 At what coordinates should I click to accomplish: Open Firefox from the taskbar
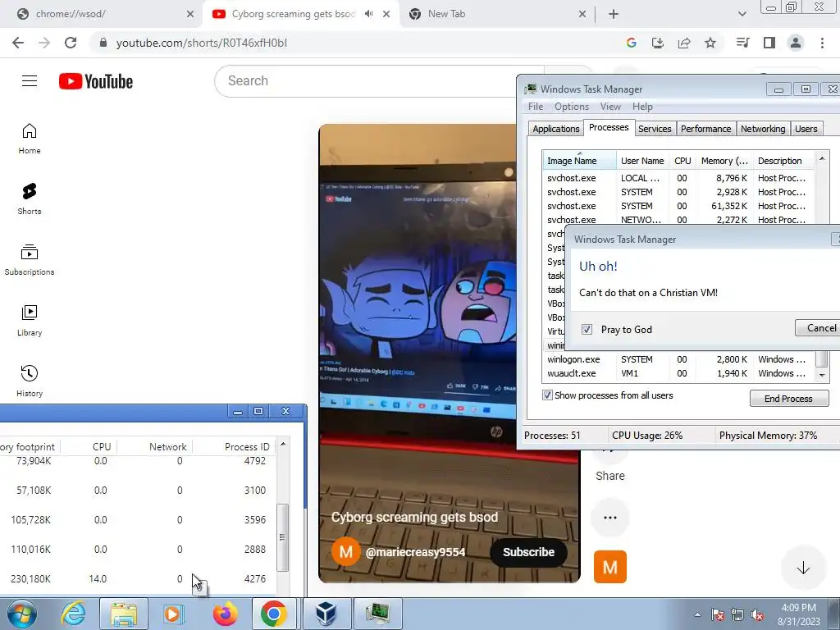pos(225,614)
